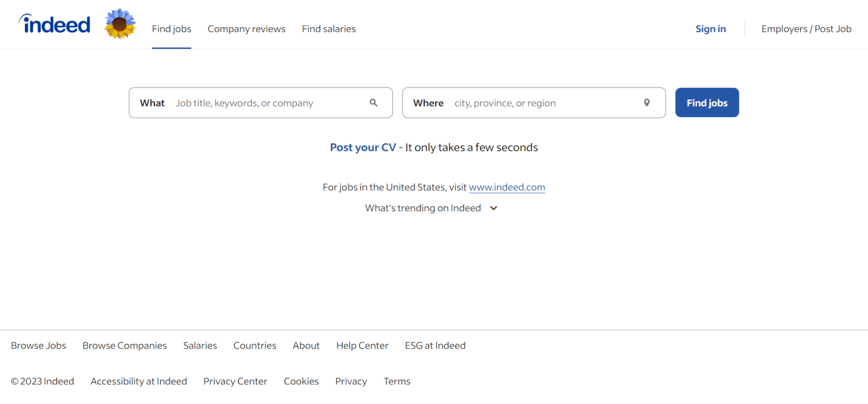
Task: Open the Find jobs tab
Action: pos(171,29)
